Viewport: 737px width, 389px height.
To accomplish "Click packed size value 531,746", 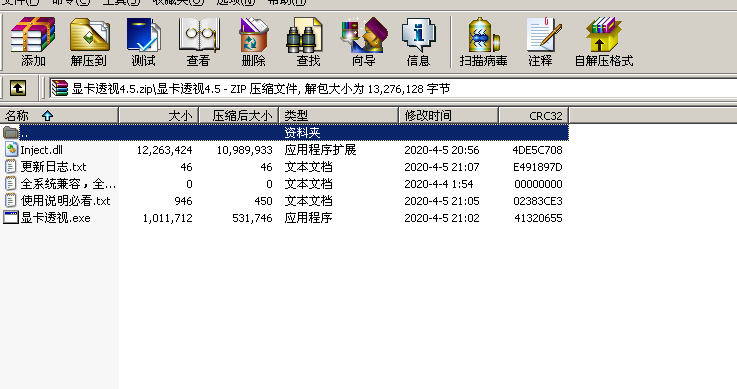I will [252, 218].
